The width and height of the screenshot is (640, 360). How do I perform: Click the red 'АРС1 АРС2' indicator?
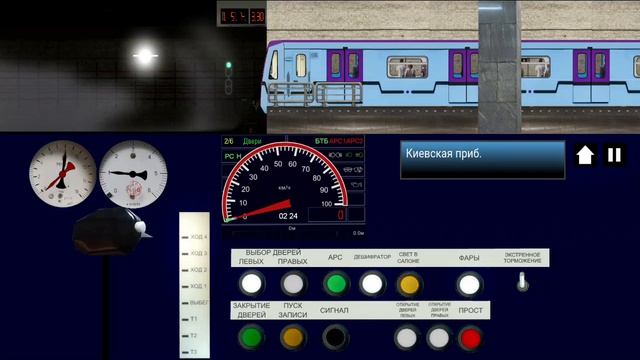click(x=346, y=141)
